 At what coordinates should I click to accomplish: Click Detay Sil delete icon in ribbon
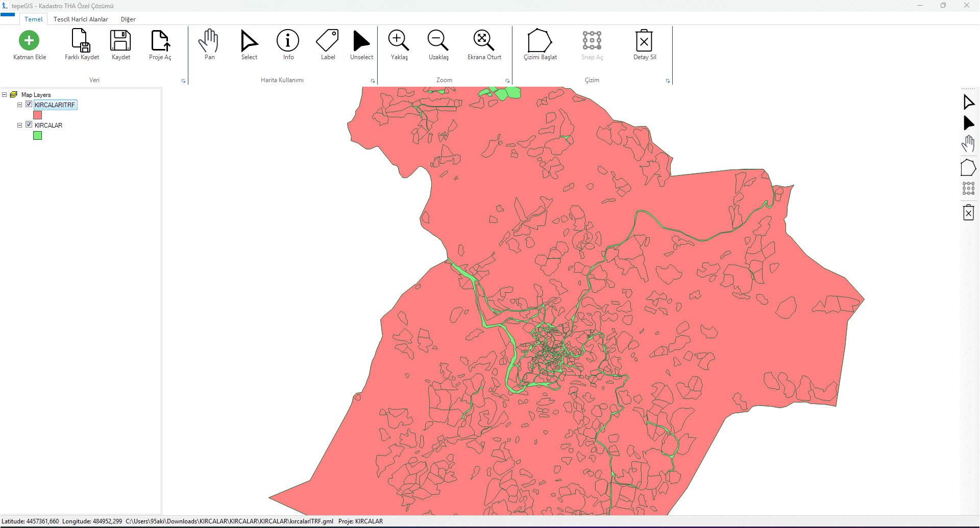[644, 41]
